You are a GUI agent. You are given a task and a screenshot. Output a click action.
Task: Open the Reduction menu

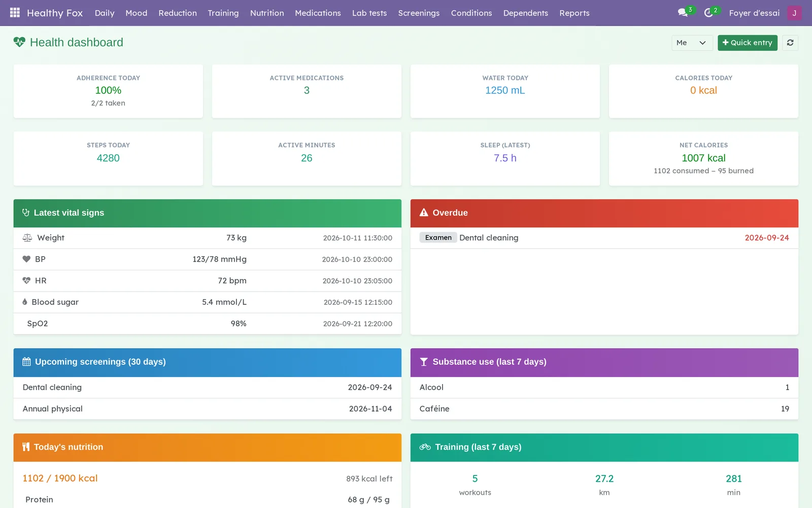pos(178,13)
